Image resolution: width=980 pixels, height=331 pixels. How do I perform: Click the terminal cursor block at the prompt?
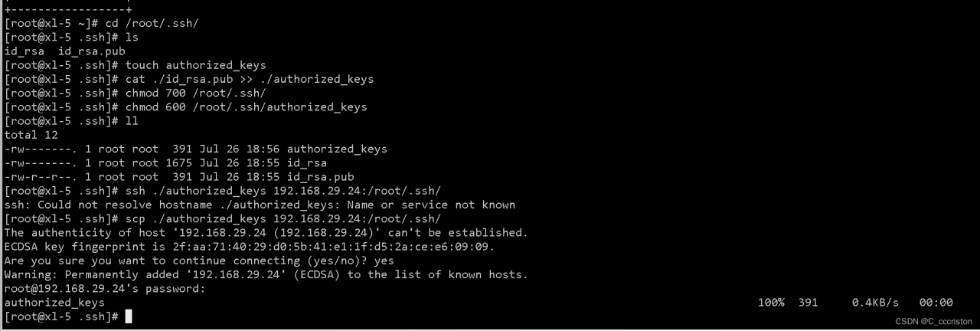129,316
